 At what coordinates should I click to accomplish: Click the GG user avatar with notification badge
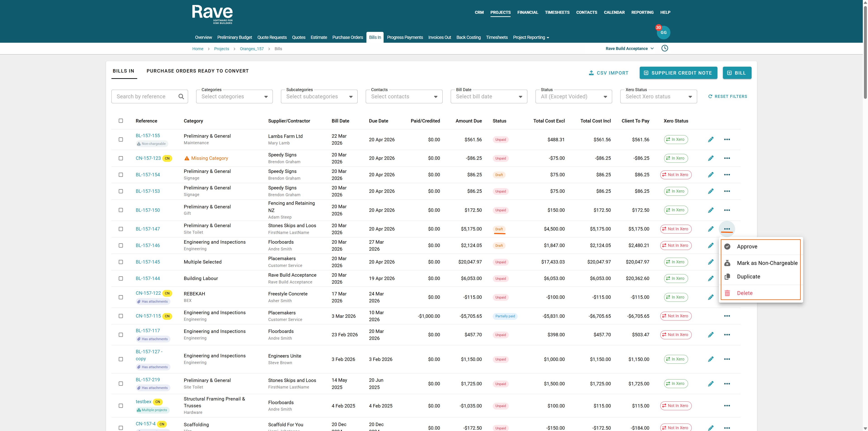pyautogui.click(x=663, y=32)
